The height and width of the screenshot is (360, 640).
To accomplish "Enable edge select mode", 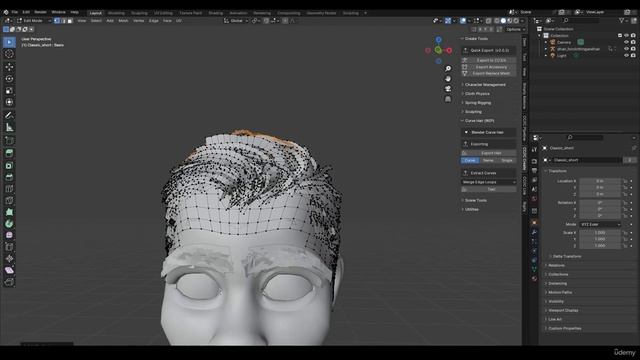I will 63,20.
